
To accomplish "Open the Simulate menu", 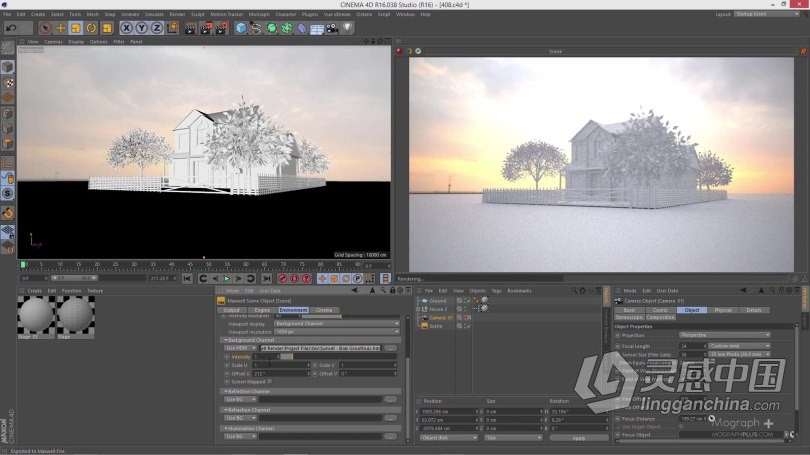I will tap(154, 14).
